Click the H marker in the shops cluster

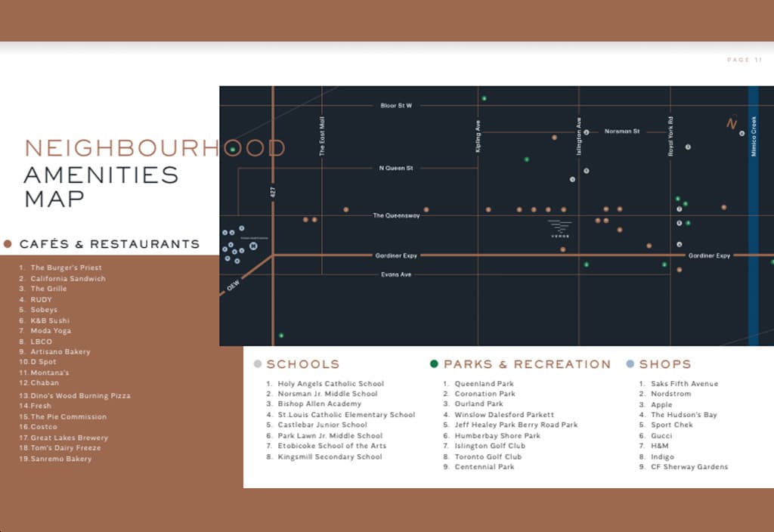click(x=253, y=246)
